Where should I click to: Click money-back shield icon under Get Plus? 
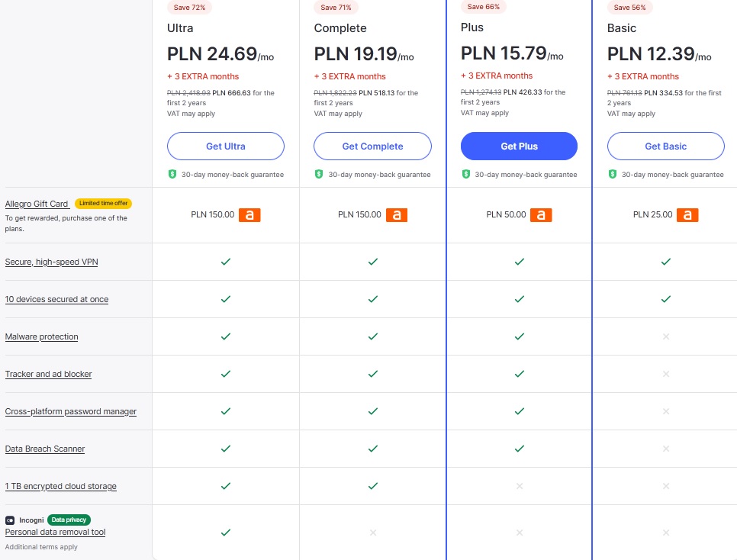coord(466,174)
